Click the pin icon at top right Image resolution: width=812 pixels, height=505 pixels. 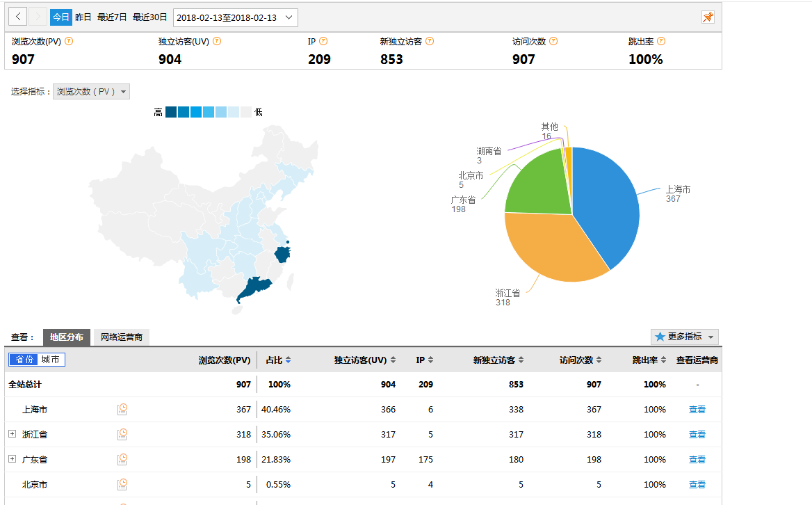[x=708, y=17]
